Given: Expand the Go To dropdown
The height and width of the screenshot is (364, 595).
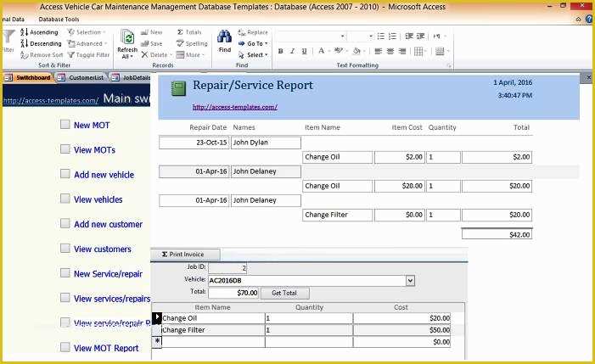Looking at the screenshot, I should [267, 43].
